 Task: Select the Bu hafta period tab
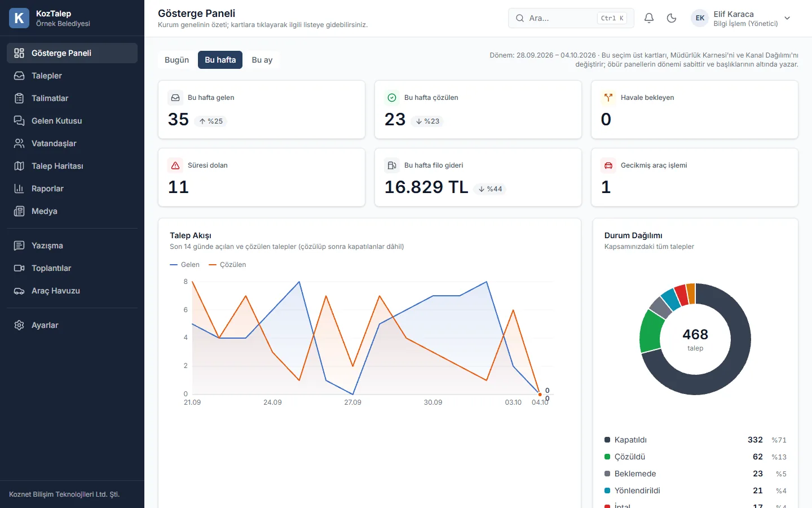pyautogui.click(x=220, y=60)
